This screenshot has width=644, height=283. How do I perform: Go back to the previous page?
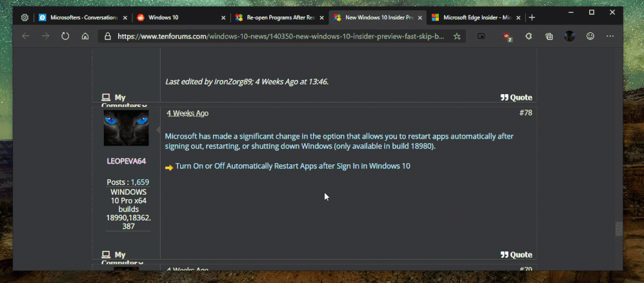[26, 36]
